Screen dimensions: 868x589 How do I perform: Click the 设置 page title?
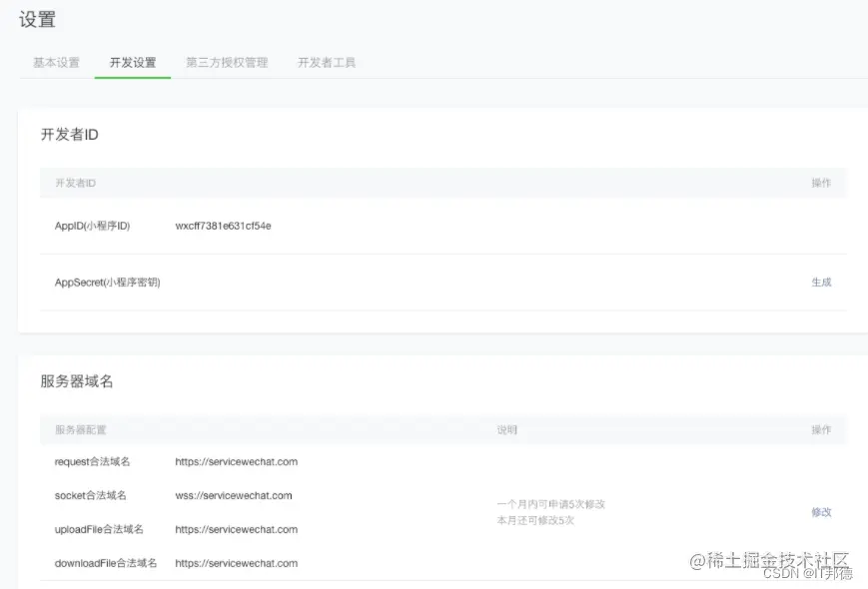pos(36,20)
